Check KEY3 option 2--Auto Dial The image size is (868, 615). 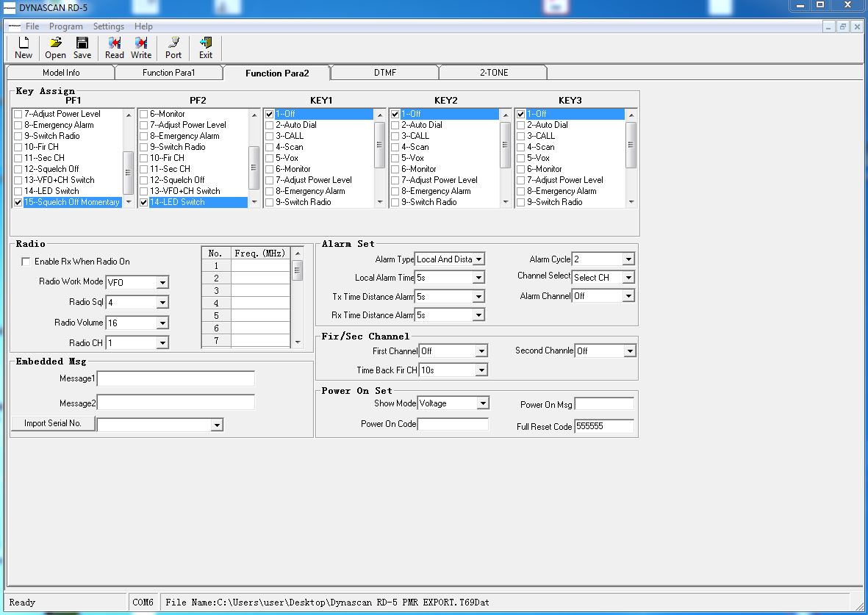[x=521, y=125]
